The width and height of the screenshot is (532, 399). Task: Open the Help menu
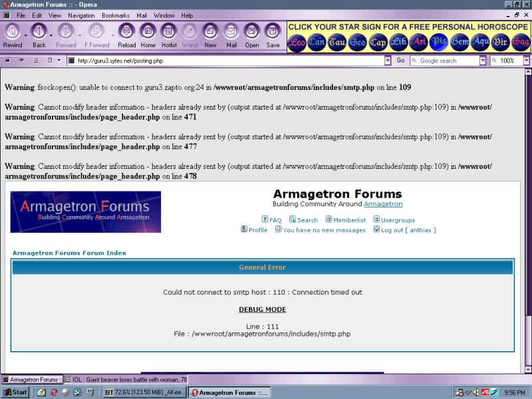coord(187,15)
